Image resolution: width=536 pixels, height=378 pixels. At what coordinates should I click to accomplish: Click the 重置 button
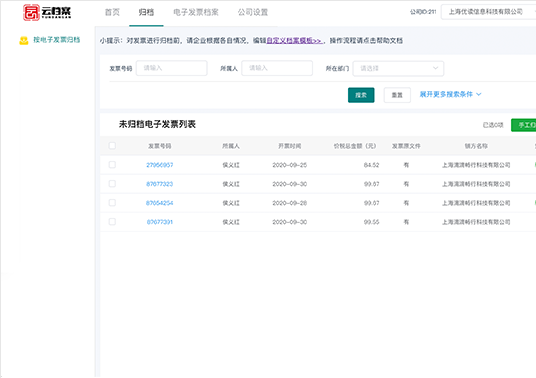397,95
